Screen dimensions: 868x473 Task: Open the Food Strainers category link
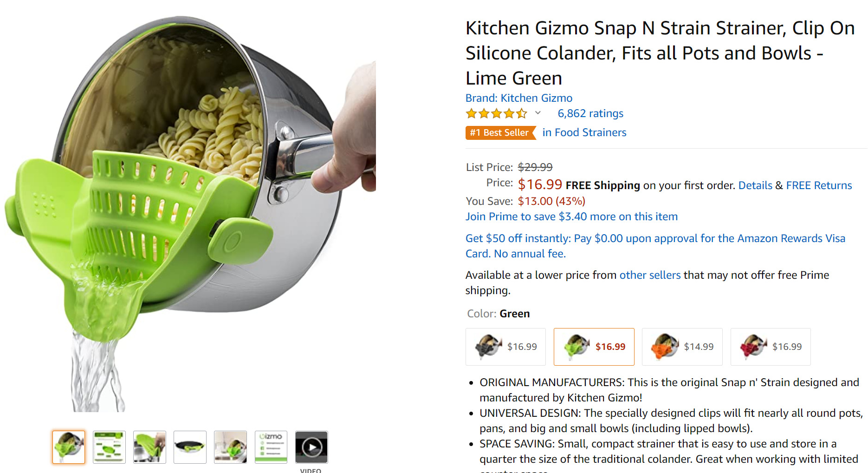tap(584, 132)
